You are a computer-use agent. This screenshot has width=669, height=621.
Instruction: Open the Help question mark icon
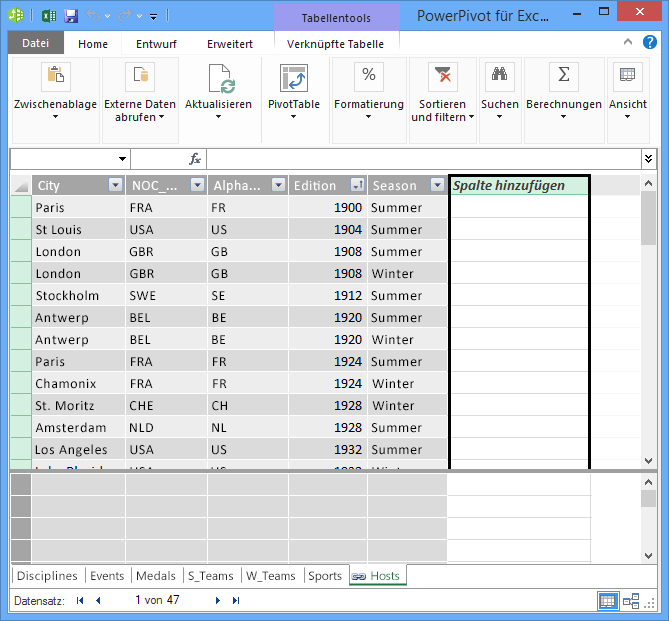tap(649, 42)
